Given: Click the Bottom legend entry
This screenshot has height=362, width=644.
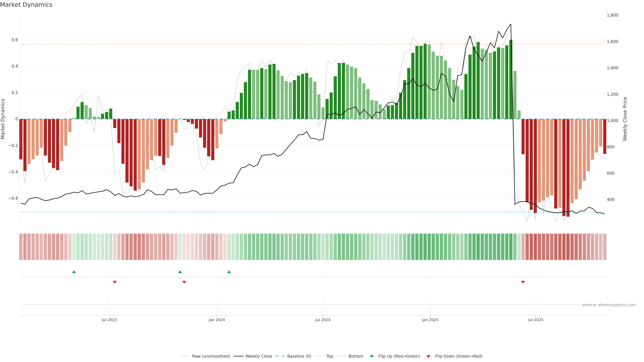Looking at the screenshot, I should (356, 356).
